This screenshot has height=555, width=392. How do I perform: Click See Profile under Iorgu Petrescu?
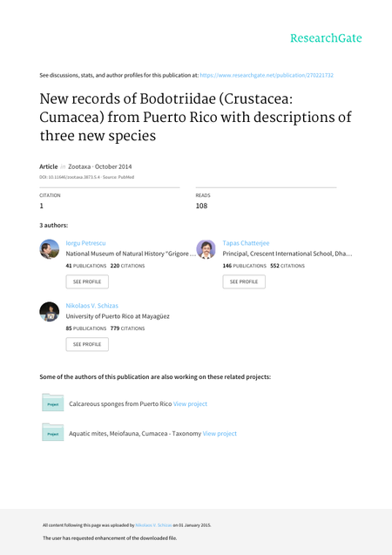pyautogui.click(x=87, y=281)
